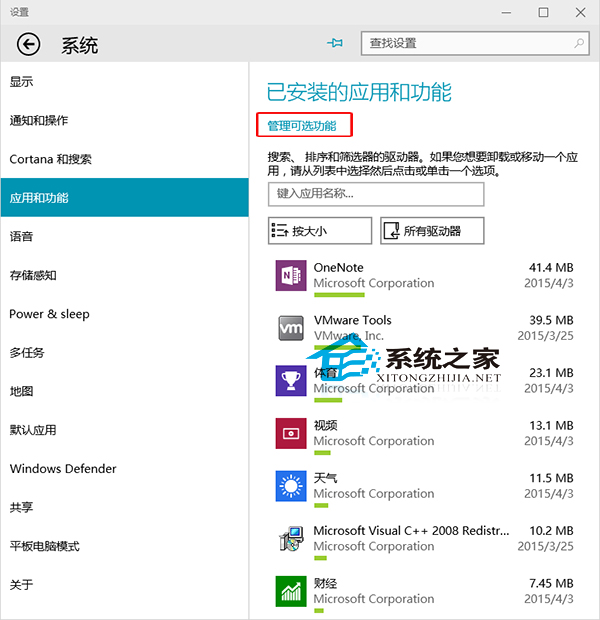Screen dimensions: 600x620
Task: Click the 13.1 MB size value
Action: click(551, 425)
